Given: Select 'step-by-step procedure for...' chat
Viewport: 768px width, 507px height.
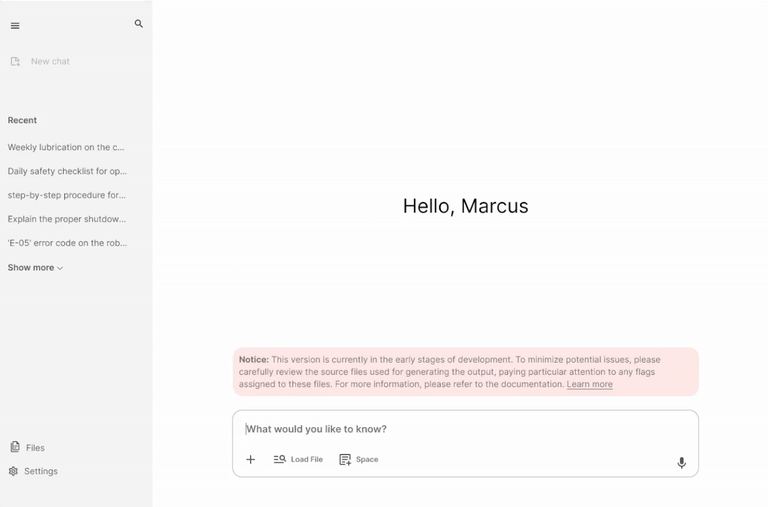Looking at the screenshot, I should (x=67, y=195).
